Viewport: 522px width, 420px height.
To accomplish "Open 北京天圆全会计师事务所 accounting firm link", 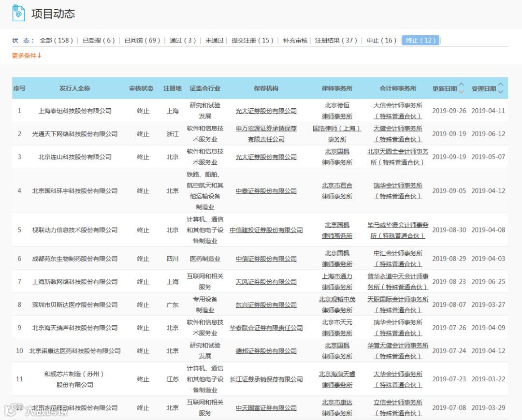I will [x=398, y=157].
